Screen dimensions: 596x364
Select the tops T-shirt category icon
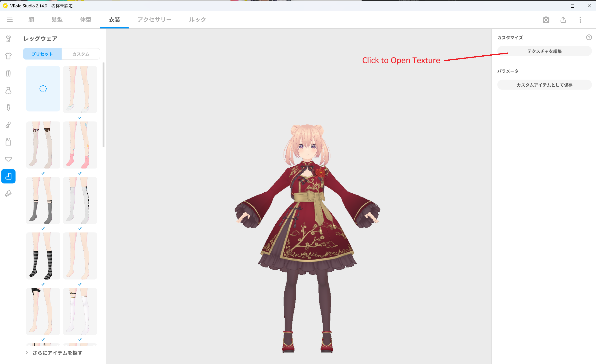click(8, 56)
